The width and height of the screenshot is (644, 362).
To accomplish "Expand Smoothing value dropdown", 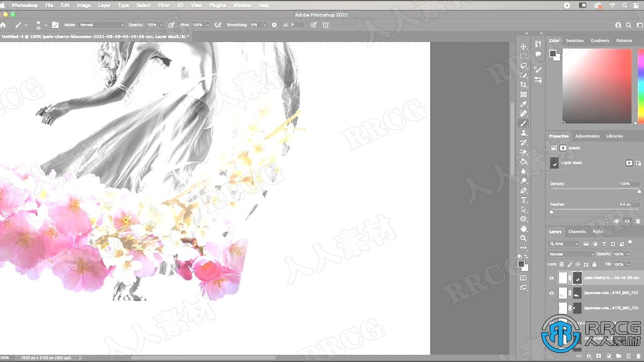I will [x=264, y=25].
